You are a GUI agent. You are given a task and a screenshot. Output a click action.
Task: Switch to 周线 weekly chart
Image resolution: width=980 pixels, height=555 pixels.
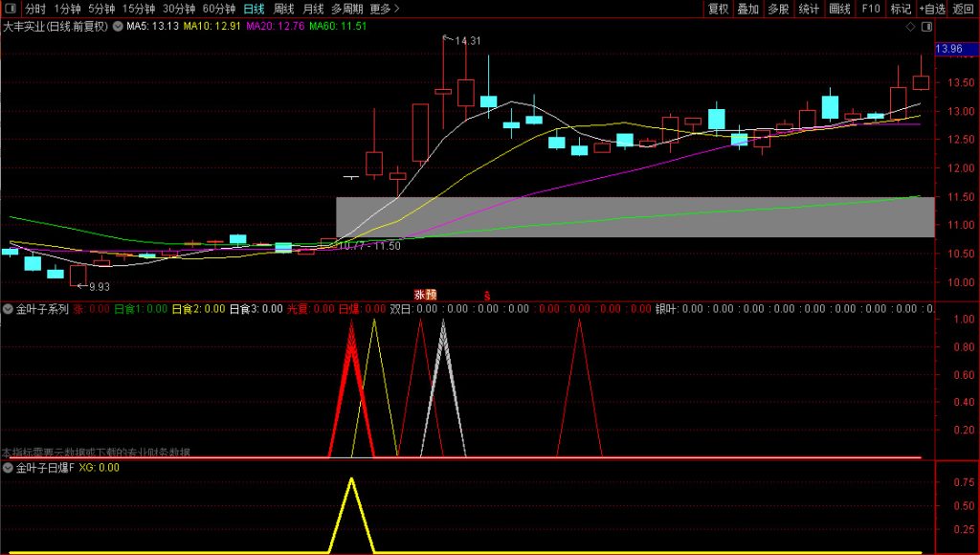(284, 9)
